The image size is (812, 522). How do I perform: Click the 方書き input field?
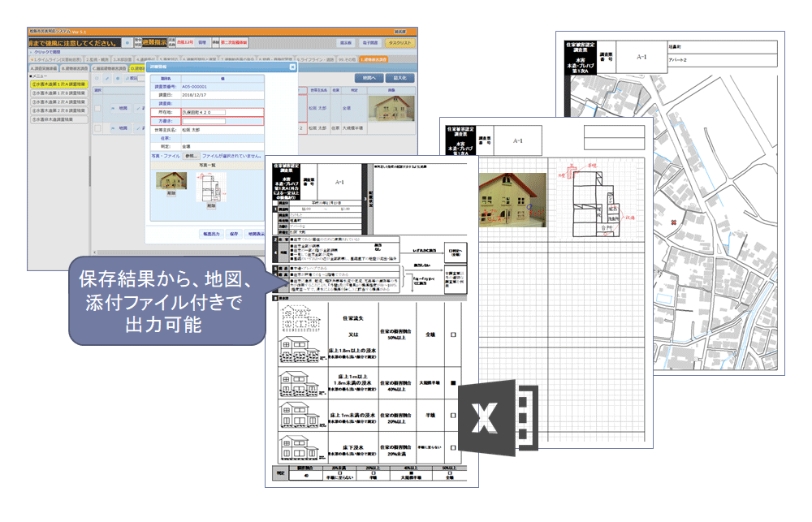[x=204, y=121]
